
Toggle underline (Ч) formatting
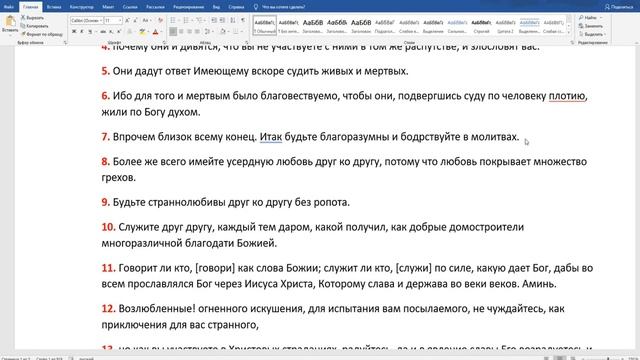90,31
